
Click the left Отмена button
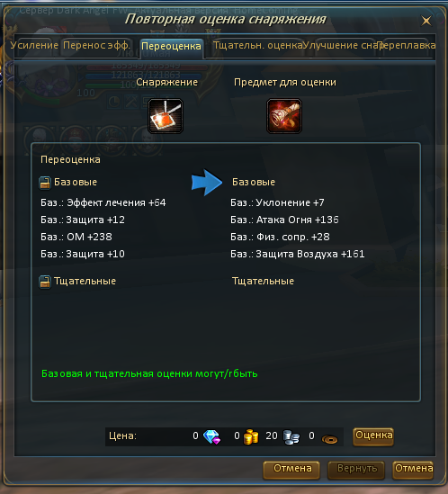pos(291,470)
